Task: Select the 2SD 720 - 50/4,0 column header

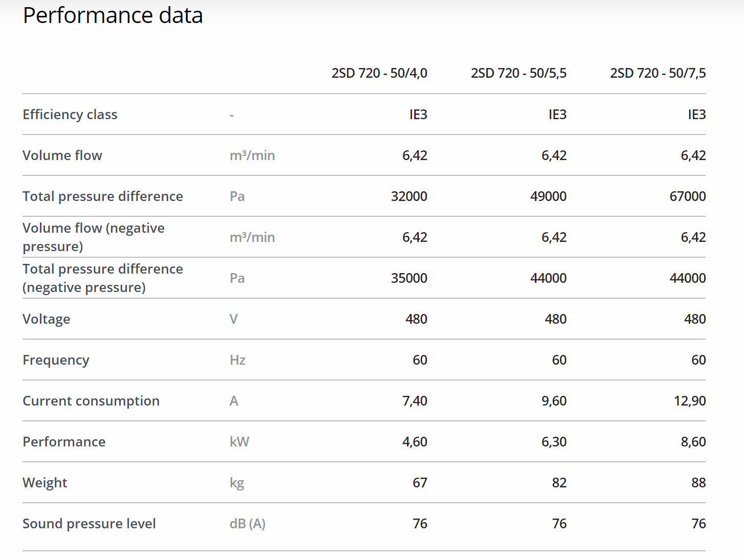Action: point(379,73)
